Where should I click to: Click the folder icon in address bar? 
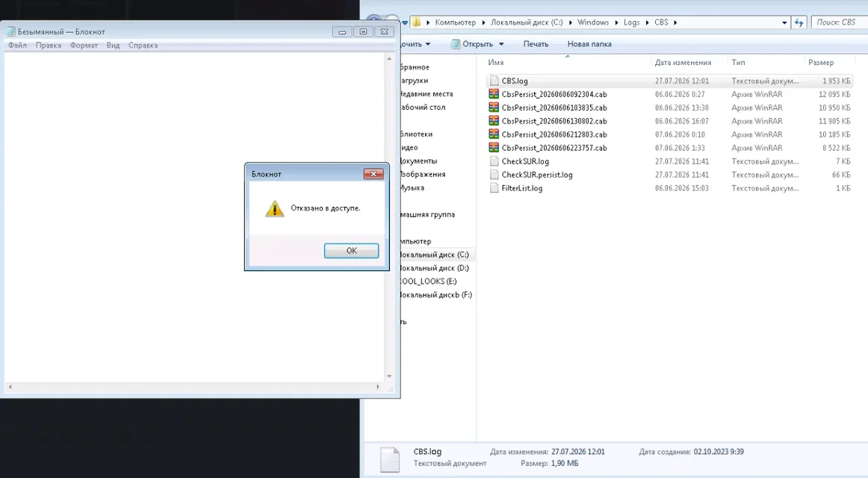(416, 22)
